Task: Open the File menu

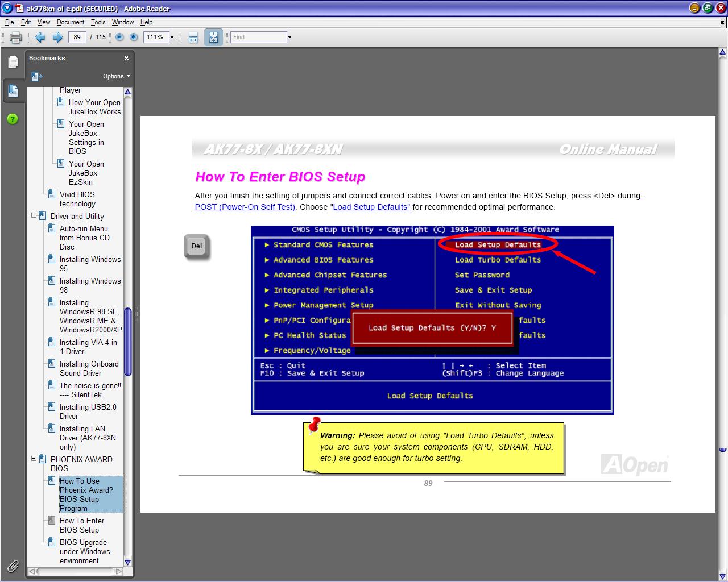Action: point(9,22)
